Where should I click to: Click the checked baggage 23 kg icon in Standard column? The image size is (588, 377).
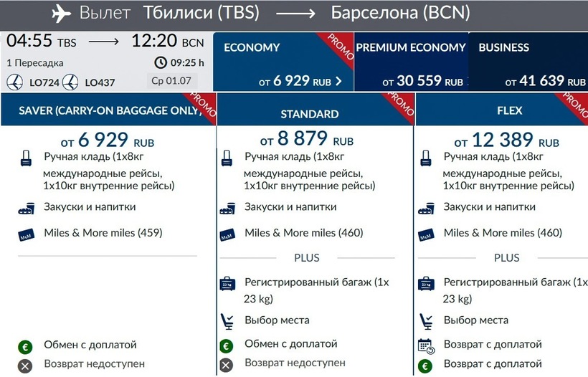click(x=227, y=284)
